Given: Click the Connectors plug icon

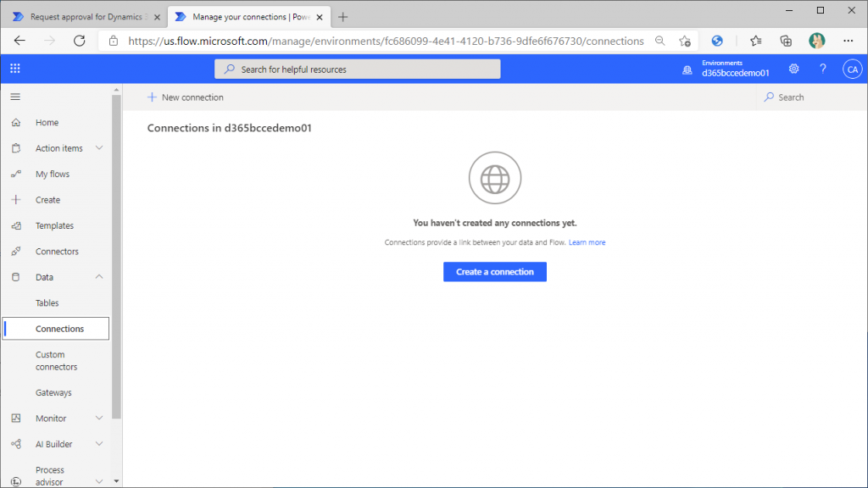Looking at the screenshot, I should coord(16,251).
